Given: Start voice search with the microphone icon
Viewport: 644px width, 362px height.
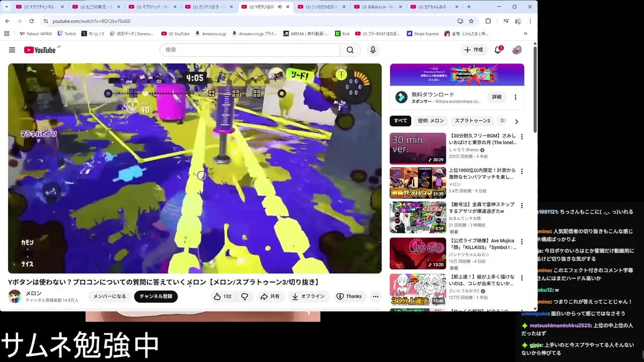Looking at the screenshot, I should click(x=373, y=50).
